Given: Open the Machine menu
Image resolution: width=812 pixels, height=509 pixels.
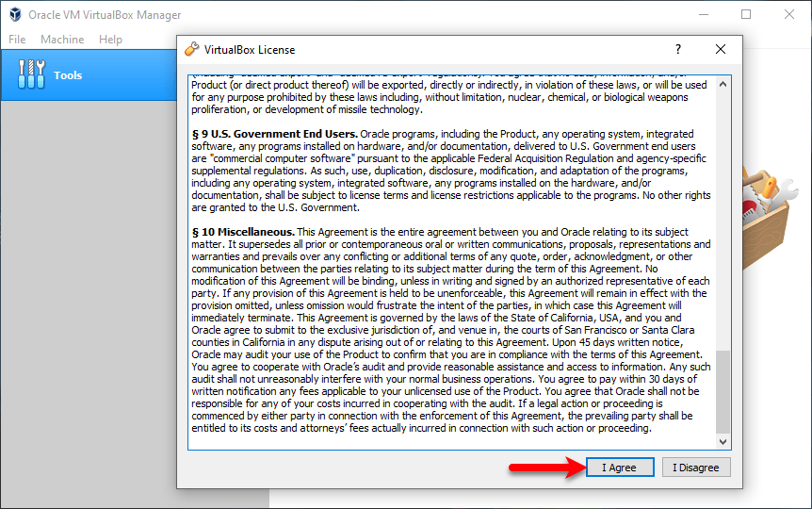Looking at the screenshot, I should [x=62, y=40].
